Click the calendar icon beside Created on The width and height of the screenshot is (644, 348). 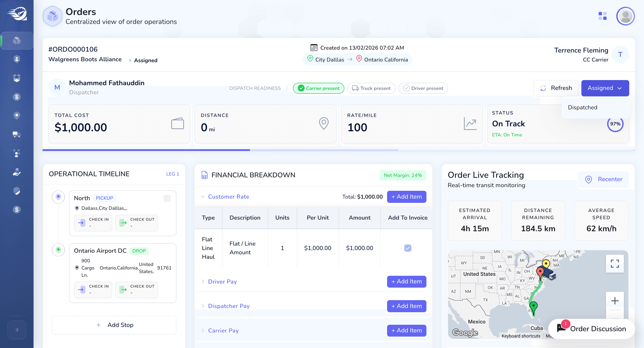click(x=314, y=47)
